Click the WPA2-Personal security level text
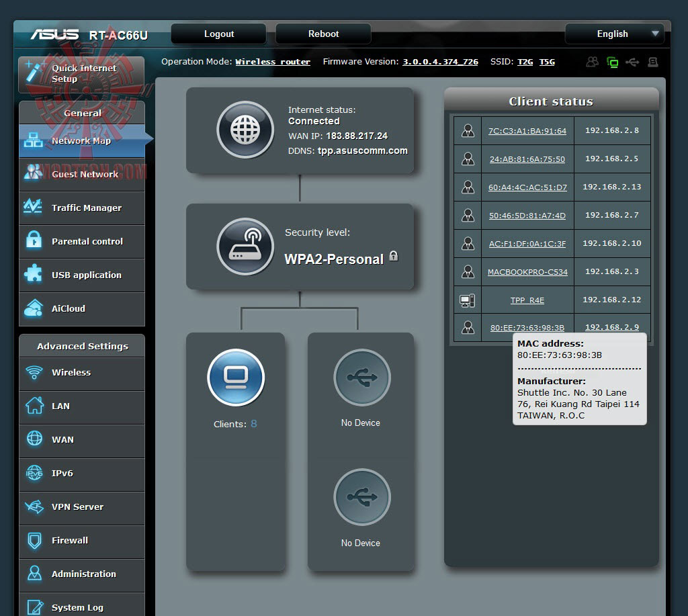This screenshot has height=616, width=688. pyautogui.click(x=334, y=259)
